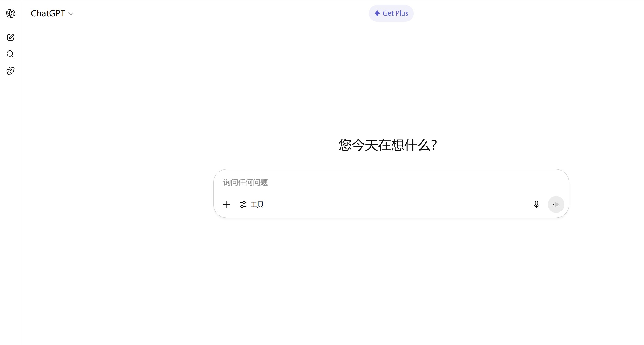Viewport: 644px width, 345px height.
Task: Open the attachment options menu
Action: (x=227, y=204)
